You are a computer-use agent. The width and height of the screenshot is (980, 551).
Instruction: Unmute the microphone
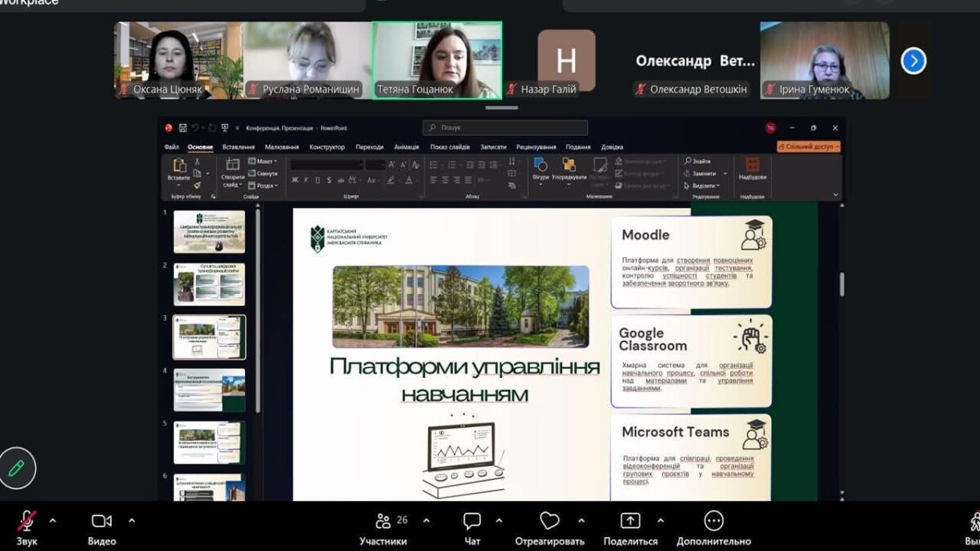pyautogui.click(x=27, y=521)
